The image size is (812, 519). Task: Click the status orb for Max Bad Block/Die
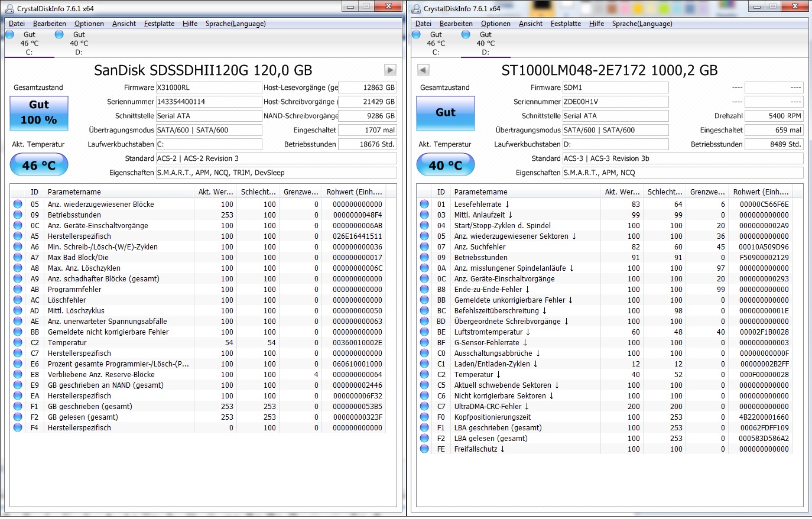18,257
